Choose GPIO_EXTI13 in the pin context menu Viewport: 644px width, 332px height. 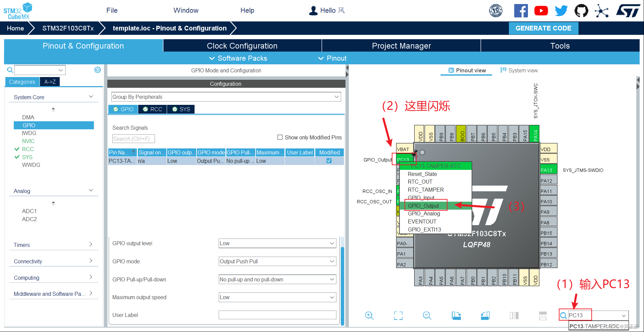pyautogui.click(x=435, y=229)
